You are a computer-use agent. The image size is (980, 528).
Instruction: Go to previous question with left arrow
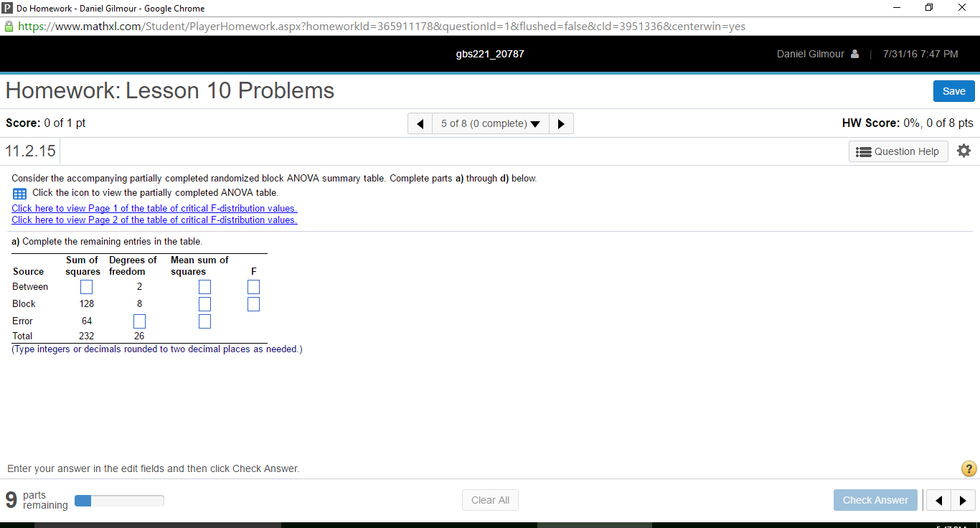click(420, 123)
